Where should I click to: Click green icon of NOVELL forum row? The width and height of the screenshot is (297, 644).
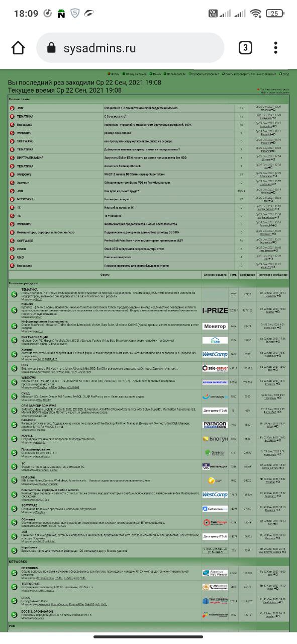pyautogui.click(x=15, y=438)
